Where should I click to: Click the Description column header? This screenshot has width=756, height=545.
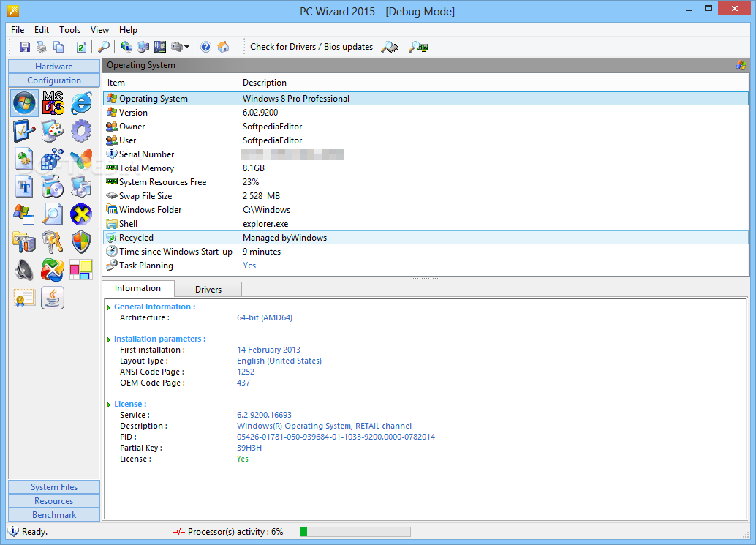tap(494, 83)
